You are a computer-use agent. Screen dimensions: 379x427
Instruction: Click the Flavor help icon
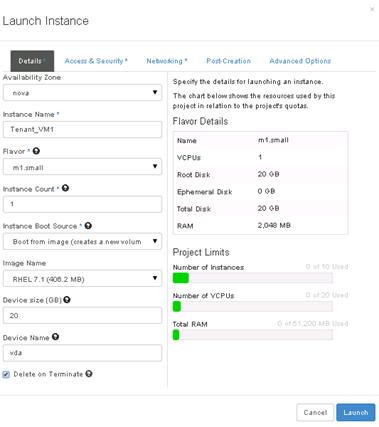[x=36, y=151]
